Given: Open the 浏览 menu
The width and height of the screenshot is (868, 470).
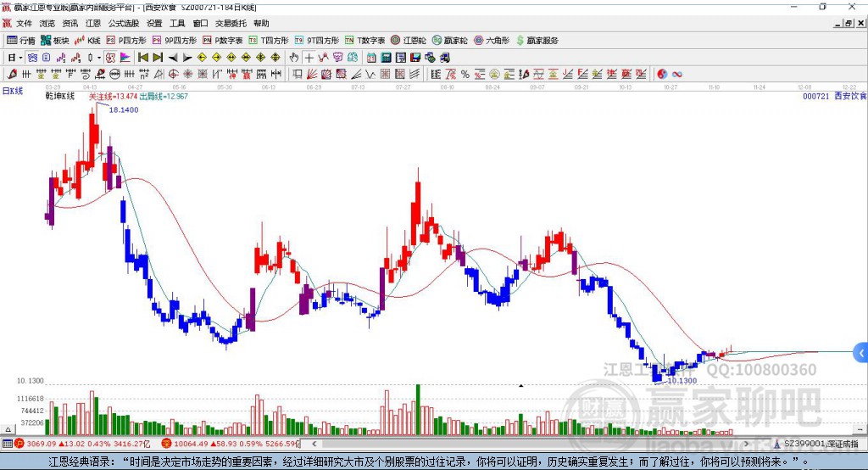Looking at the screenshot, I should tap(47, 23).
